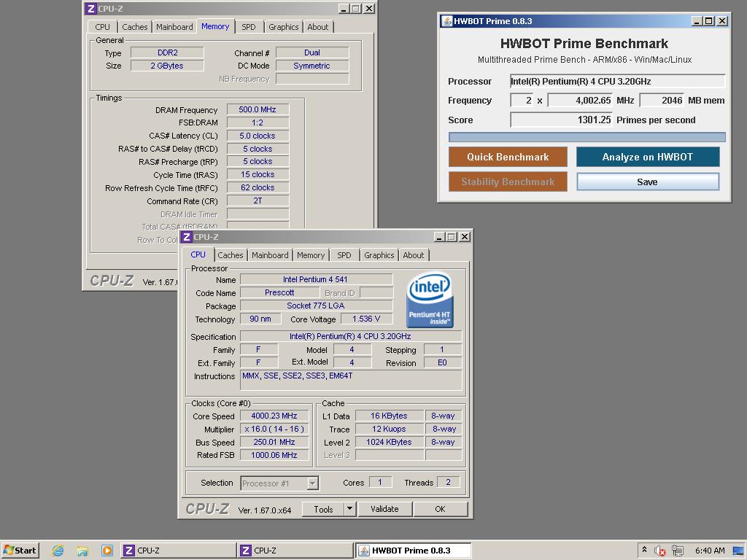
Task: Click the Level 2 cache value 1024 KBytes
Action: click(x=390, y=442)
